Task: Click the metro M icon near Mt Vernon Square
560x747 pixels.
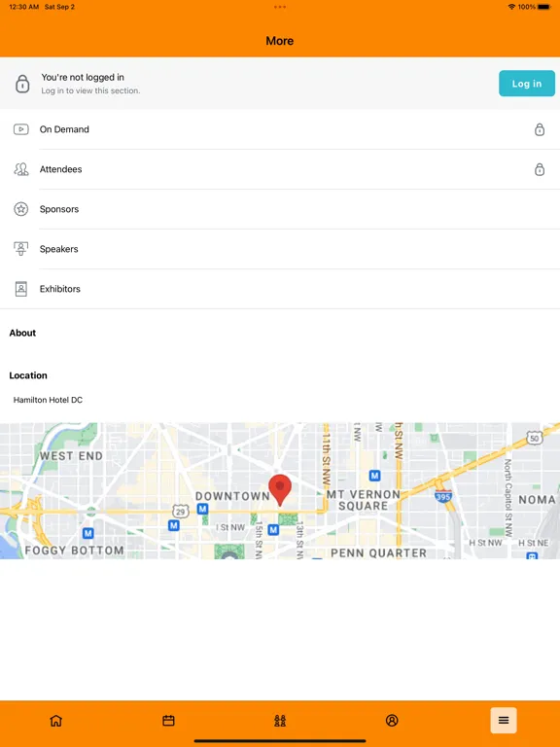Action: coord(374,476)
